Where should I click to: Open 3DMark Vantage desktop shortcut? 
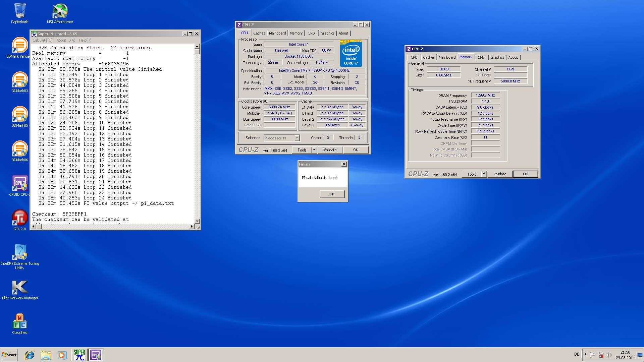tap(20, 48)
